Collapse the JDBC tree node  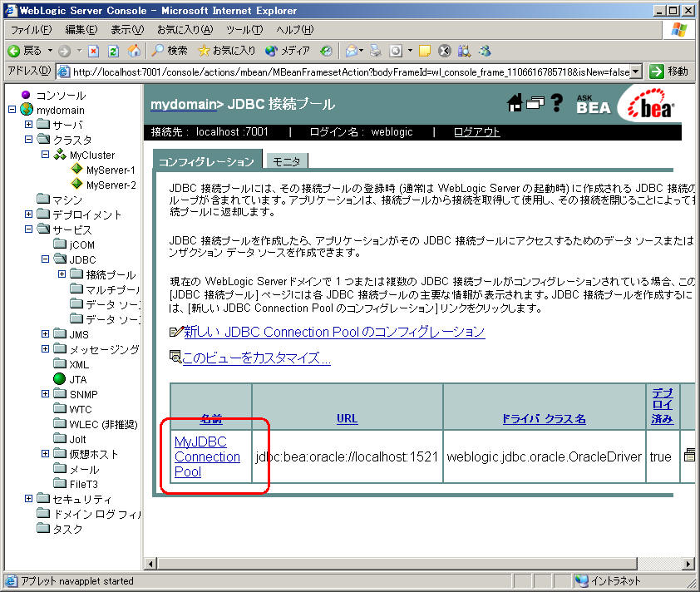[46, 259]
